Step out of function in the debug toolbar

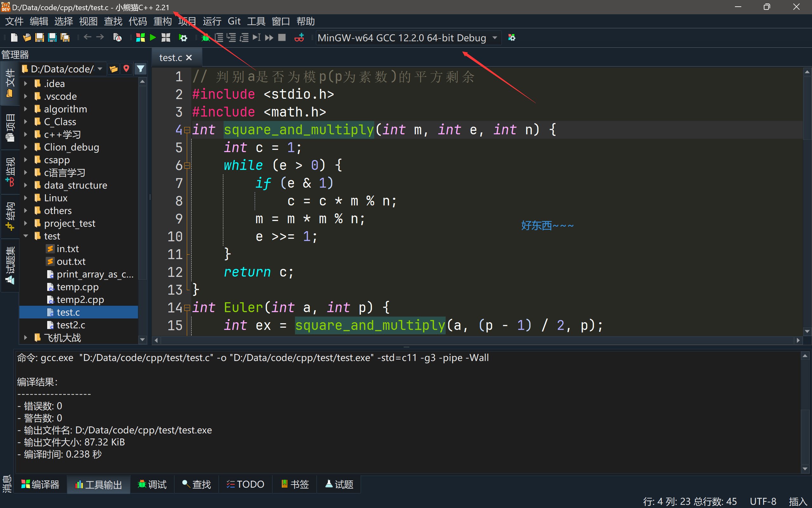[x=244, y=38]
